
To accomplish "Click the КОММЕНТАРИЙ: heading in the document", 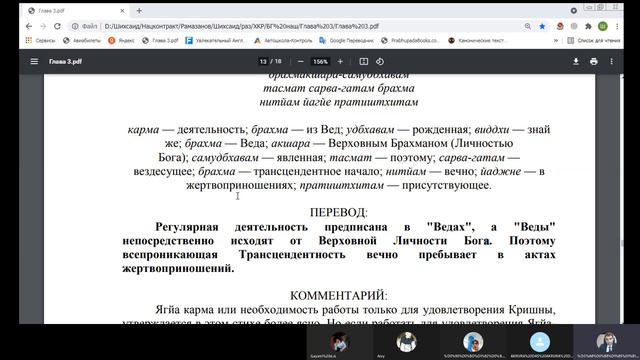I will click(x=339, y=296).
